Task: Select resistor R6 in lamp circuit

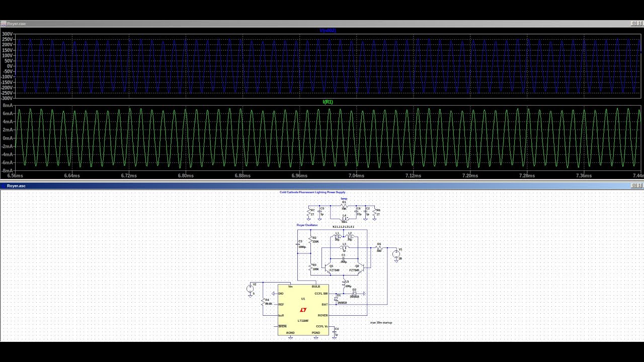Action: [x=374, y=212]
